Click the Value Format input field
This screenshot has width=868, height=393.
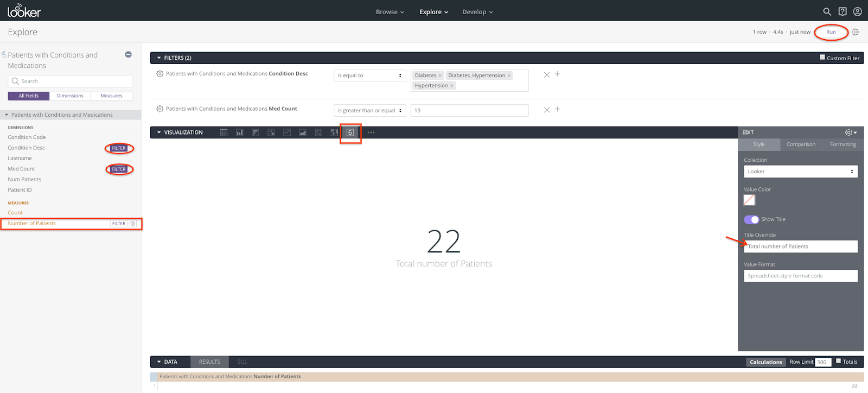800,276
